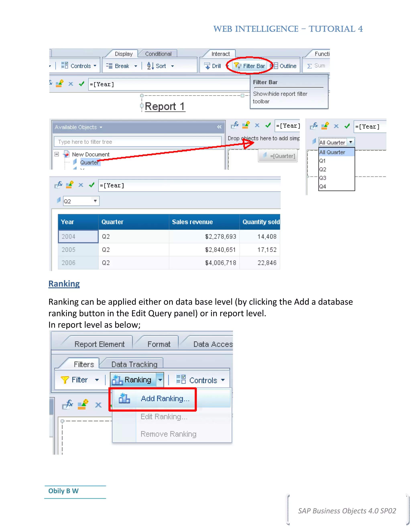Click the create variable icon above Q2 filter
Image resolution: width=411 pixels, height=532 pixels.
tap(70, 185)
